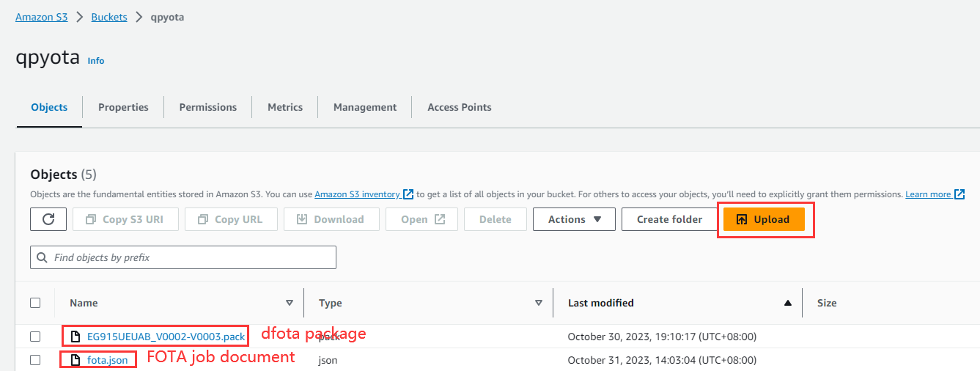980x371 pixels.
Task: Click the refresh objects icon button
Action: [x=48, y=219]
